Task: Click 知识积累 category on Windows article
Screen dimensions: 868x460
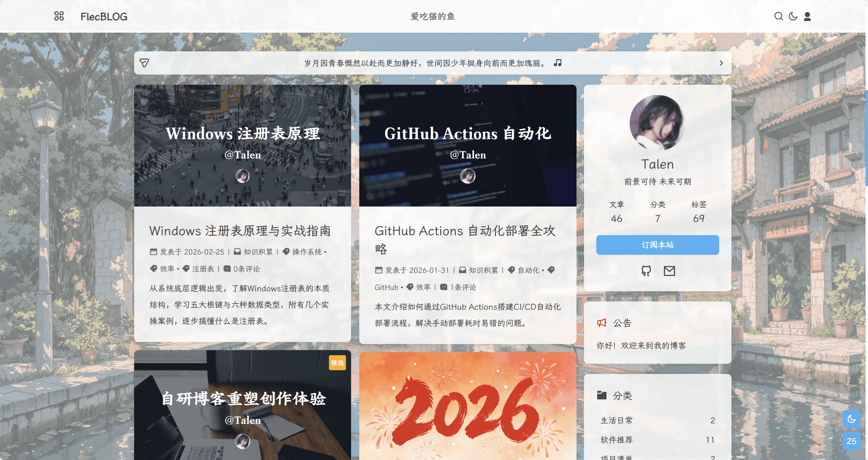Action: click(258, 252)
